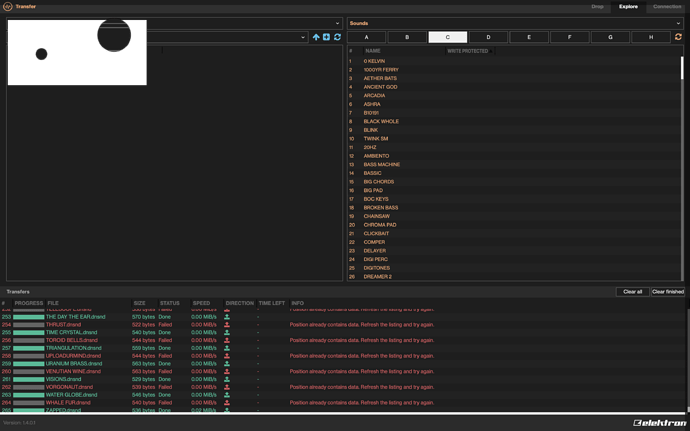Select sound bank H
Image resolution: width=690 pixels, height=431 pixels.
(651, 37)
